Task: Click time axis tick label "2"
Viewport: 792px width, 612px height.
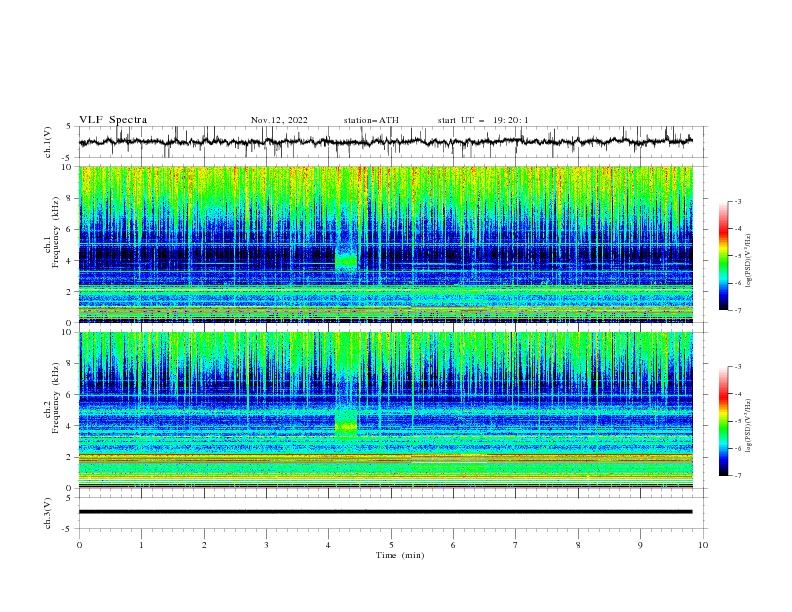Action: pos(204,545)
